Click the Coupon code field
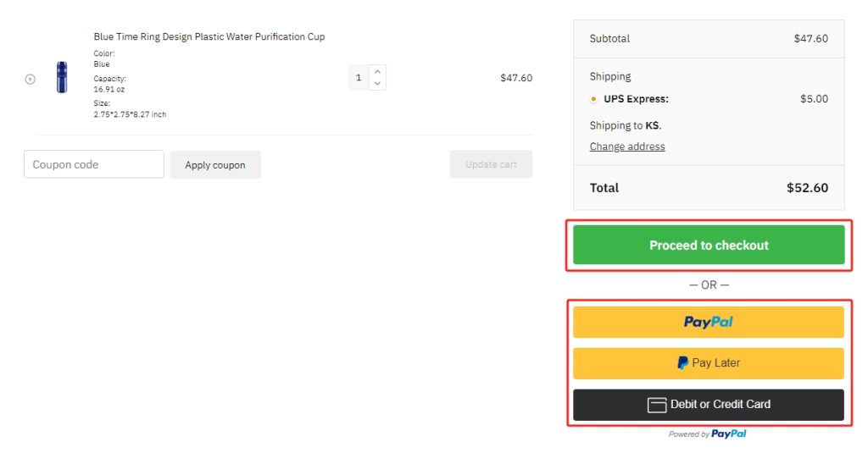The image size is (868, 453). click(x=94, y=164)
